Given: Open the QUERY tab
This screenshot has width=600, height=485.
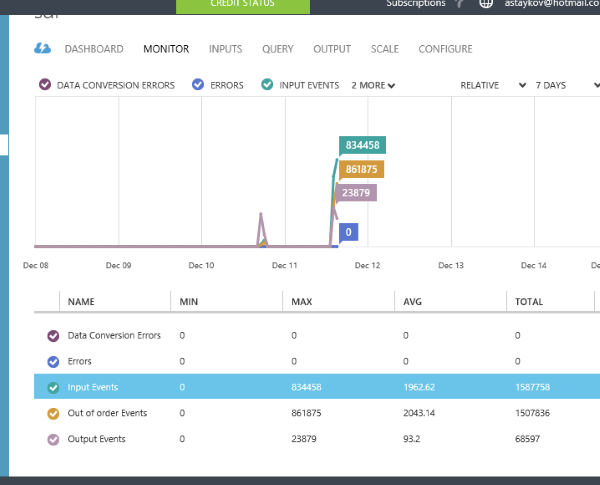Looking at the screenshot, I should (x=278, y=49).
